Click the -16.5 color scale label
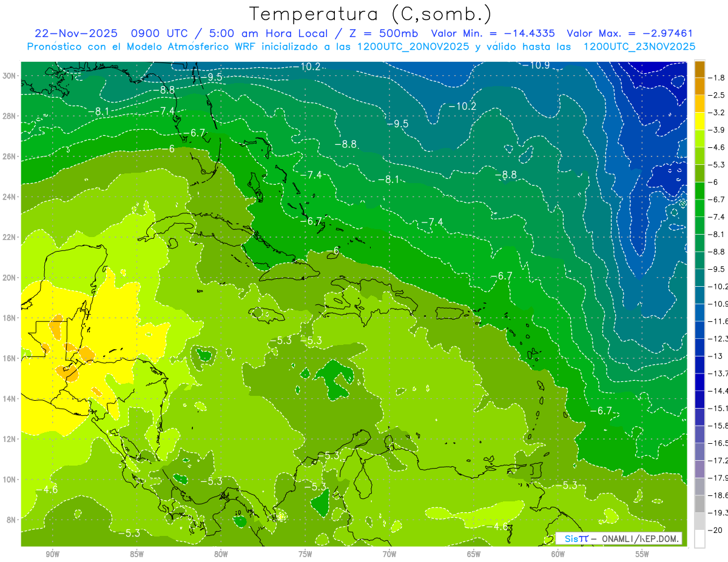Image resolution: width=728 pixels, height=562 pixels. pyautogui.click(x=718, y=443)
